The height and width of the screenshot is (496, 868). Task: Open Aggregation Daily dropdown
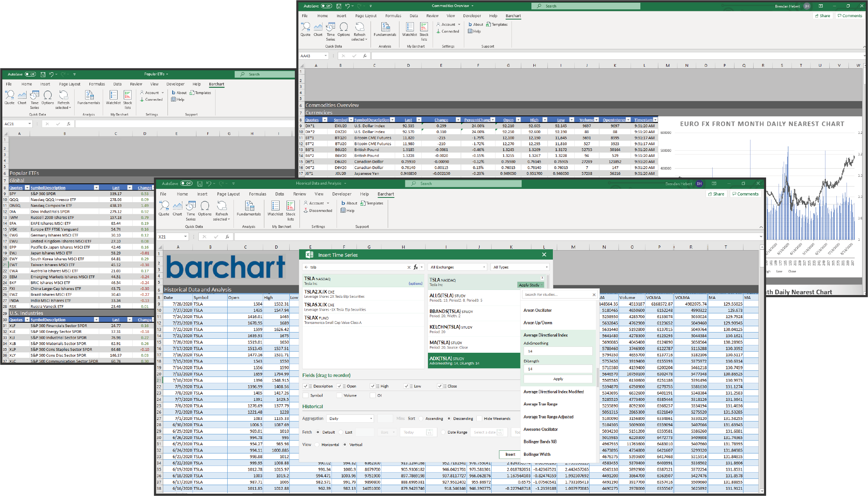coord(350,419)
